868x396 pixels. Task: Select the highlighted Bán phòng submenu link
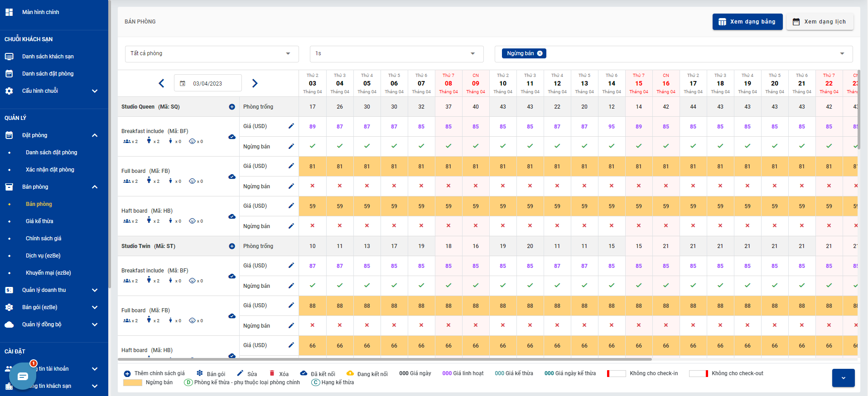pyautogui.click(x=39, y=204)
